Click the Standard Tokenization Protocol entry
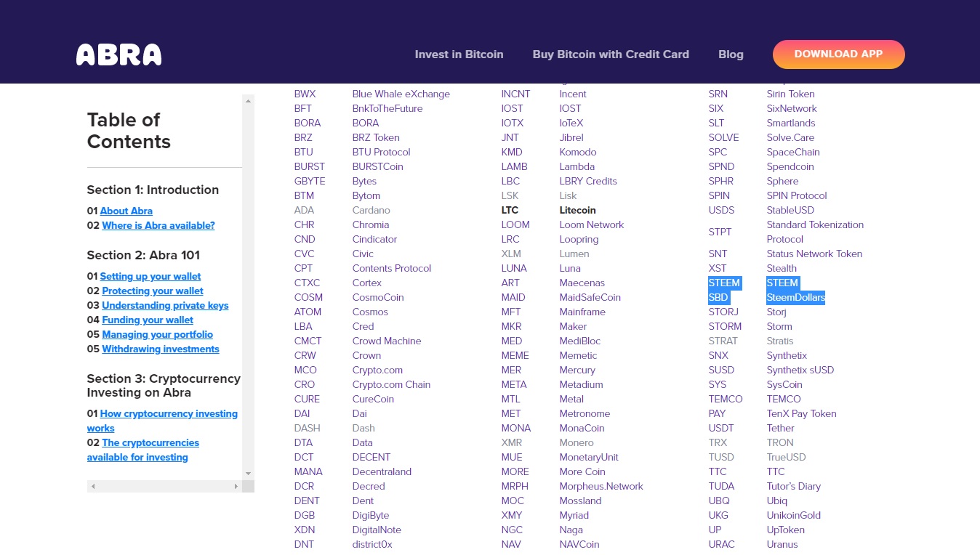 click(815, 232)
